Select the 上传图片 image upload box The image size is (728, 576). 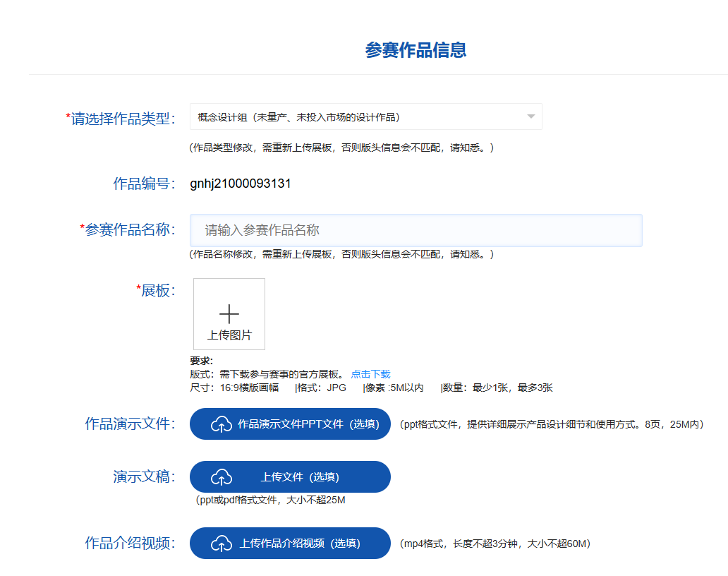[229, 313]
